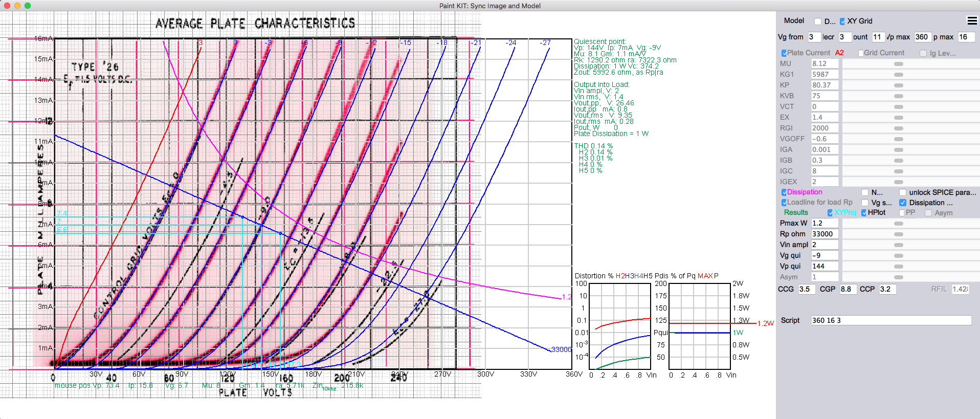Toggle the Plate Current checkbox
The width and height of the screenshot is (980, 419).
(784, 53)
